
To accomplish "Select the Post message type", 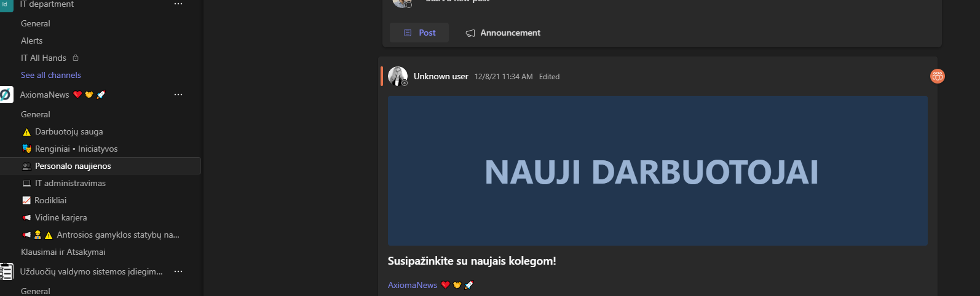I will point(419,33).
